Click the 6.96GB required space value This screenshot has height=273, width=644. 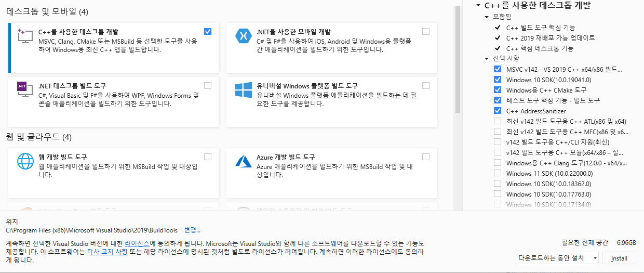pyautogui.click(x=626, y=243)
